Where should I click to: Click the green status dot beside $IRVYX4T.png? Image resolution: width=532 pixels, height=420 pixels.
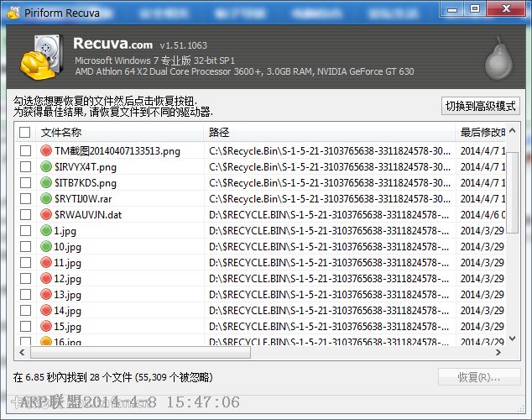(46, 167)
